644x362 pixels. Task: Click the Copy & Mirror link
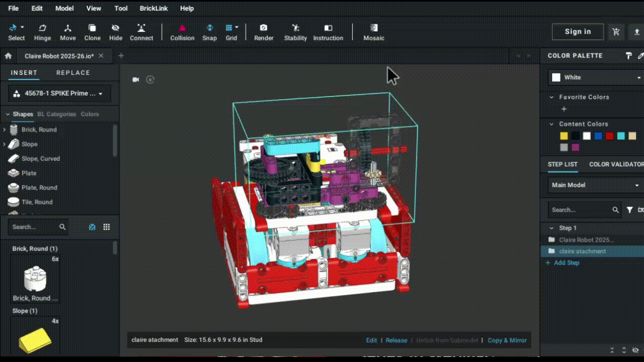pos(507,340)
